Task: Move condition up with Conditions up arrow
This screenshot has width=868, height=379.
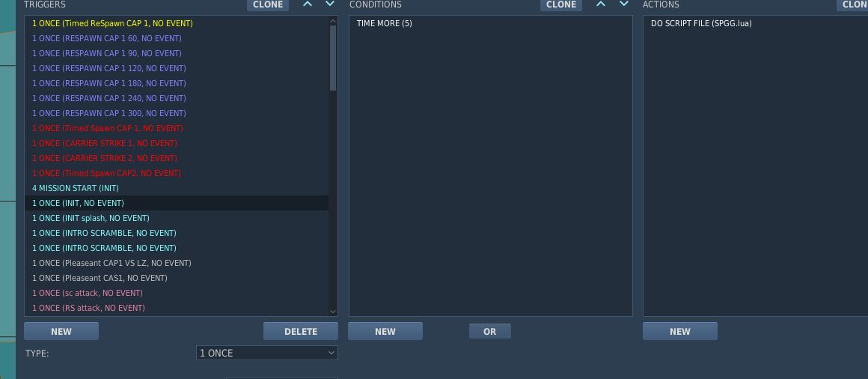Action: [x=601, y=4]
